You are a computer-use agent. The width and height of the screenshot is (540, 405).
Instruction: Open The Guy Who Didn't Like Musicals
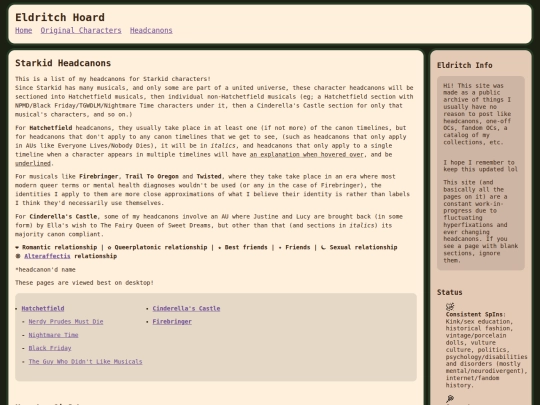85,362
